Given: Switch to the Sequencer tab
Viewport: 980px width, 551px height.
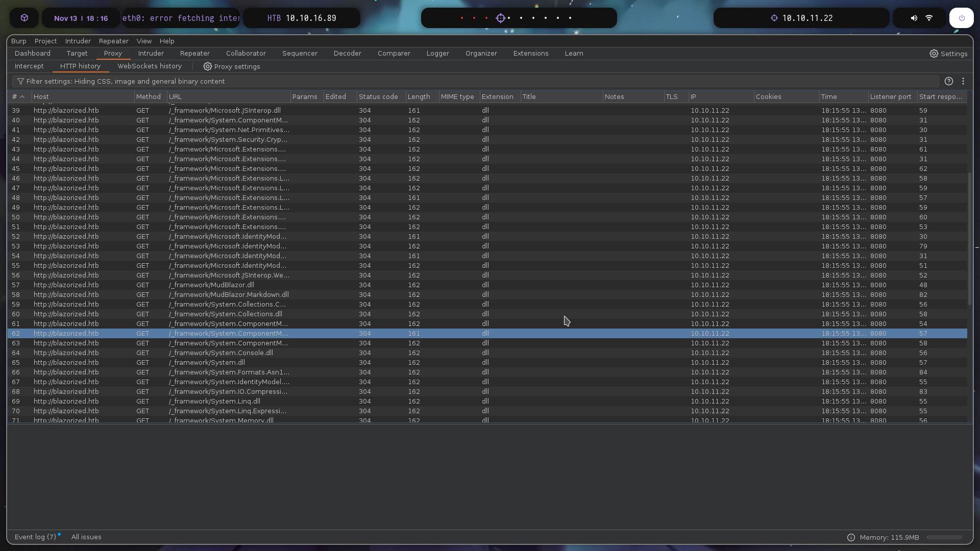Looking at the screenshot, I should tap(300, 53).
